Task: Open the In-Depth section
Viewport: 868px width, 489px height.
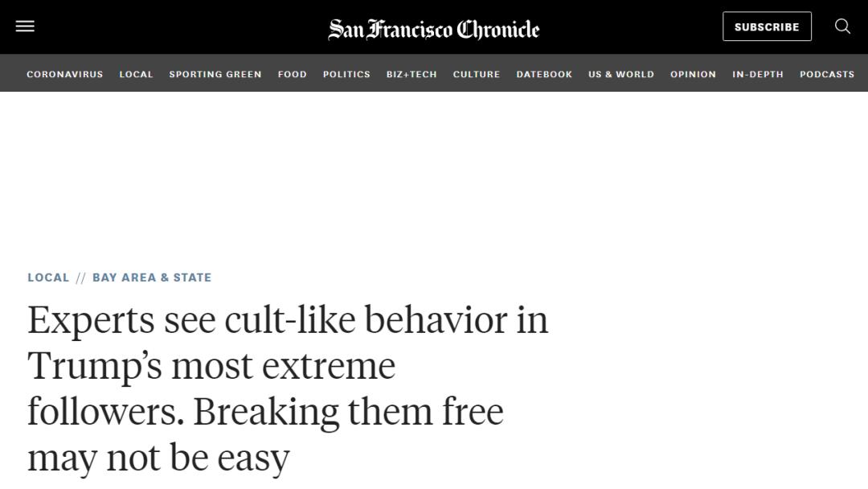Action: pyautogui.click(x=758, y=74)
